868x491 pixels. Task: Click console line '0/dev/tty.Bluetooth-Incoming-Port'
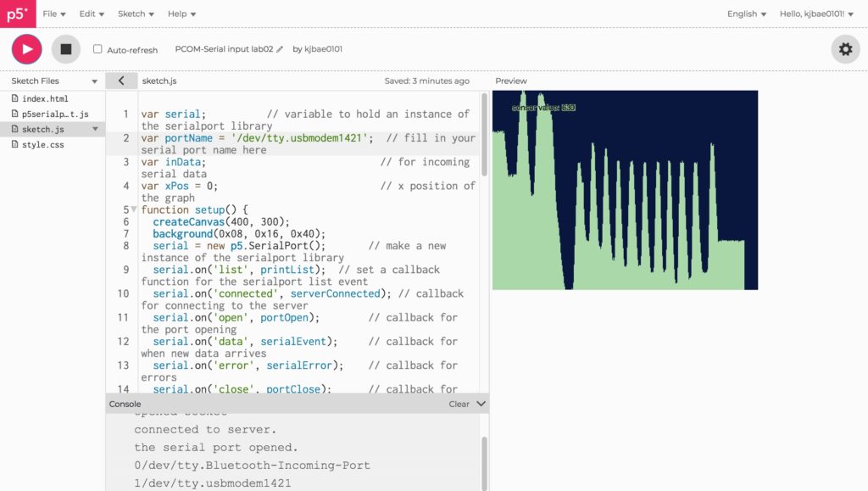click(252, 465)
